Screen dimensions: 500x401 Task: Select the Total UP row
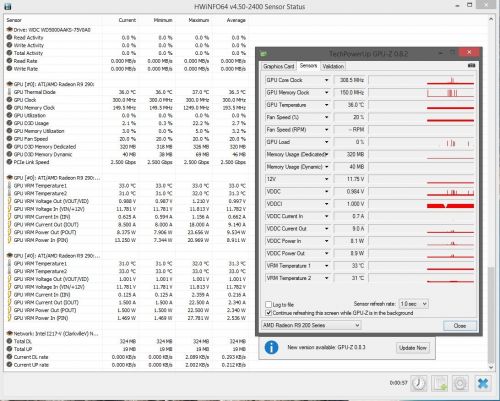[126, 349]
